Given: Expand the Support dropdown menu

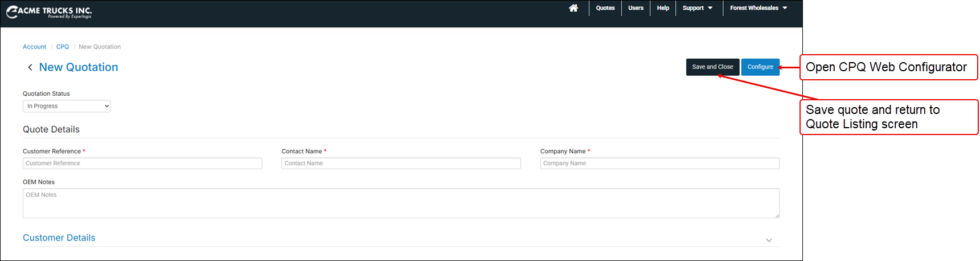Looking at the screenshot, I should pyautogui.click(x=698, y=8).
